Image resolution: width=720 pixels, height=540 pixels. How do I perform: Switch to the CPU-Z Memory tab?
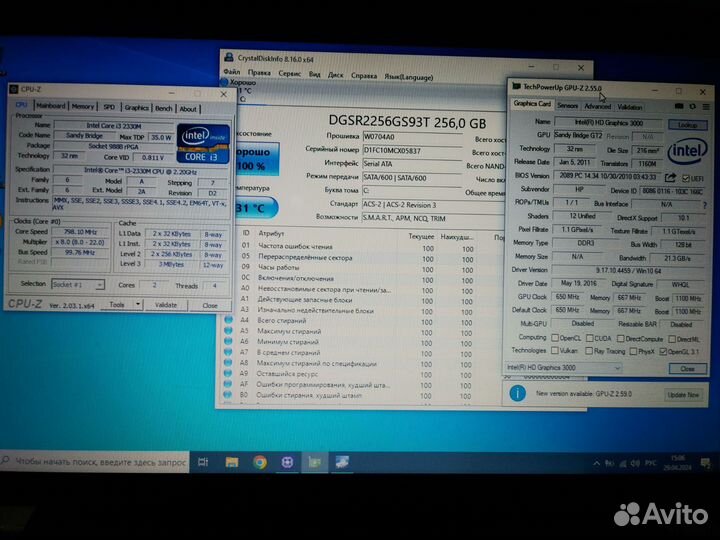pos(83,106)
